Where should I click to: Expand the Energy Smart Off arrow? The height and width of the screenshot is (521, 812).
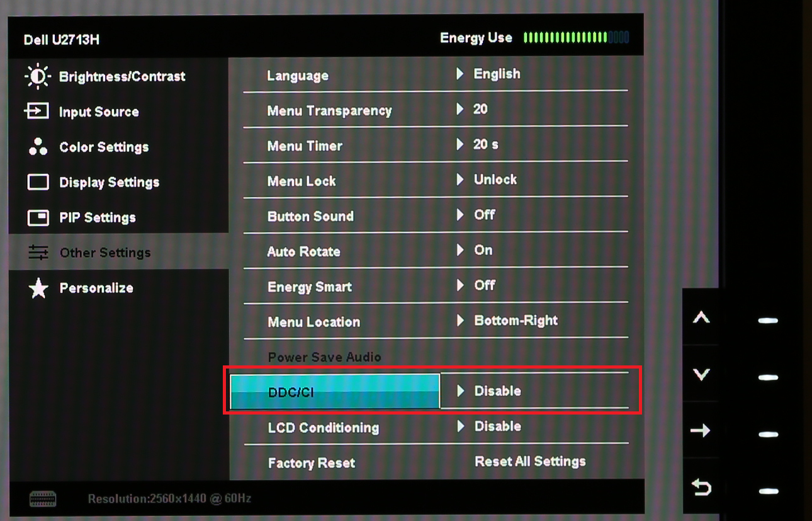(x=460, y=285)
